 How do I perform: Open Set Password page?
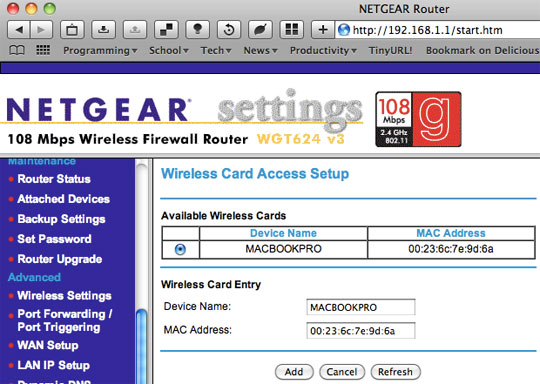click(x=54, y=239)
